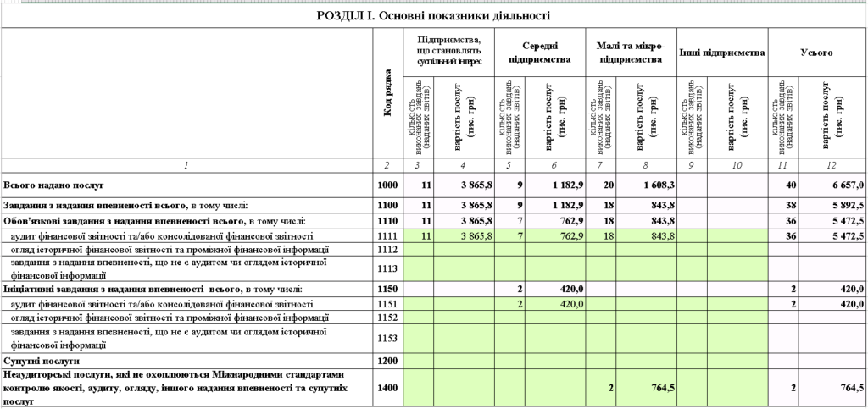The image size is (868, 409).
Task: Click the 'Середні підприємства' header cell
Action: click(x=540, y=53)
